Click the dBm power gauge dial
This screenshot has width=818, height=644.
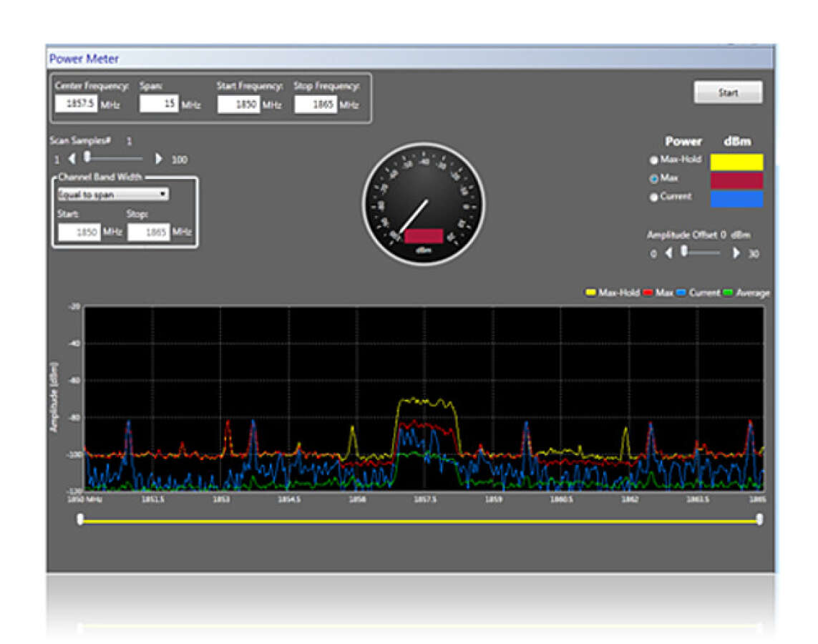coord(423,205)
